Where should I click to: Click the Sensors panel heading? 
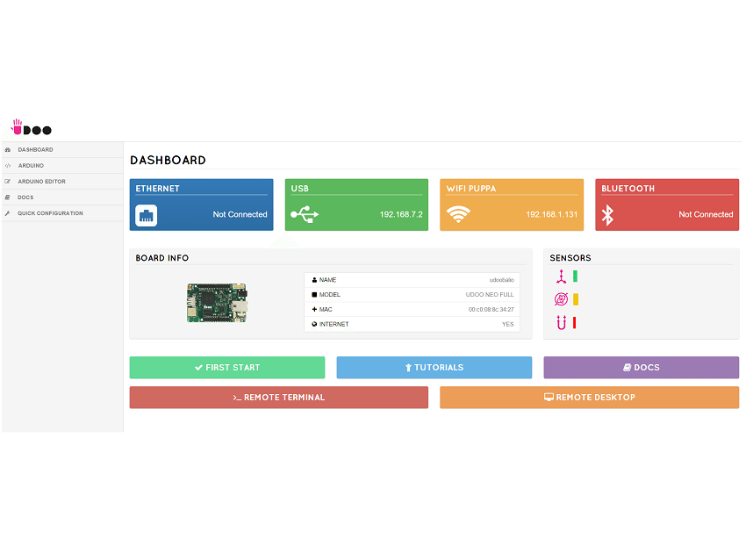(x=570, y=258)
